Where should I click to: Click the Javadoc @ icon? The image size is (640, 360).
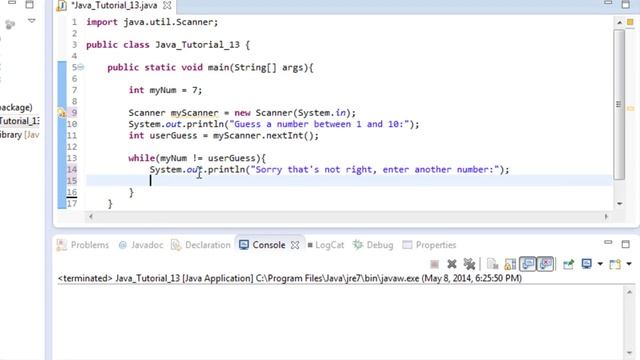(122, 245)
